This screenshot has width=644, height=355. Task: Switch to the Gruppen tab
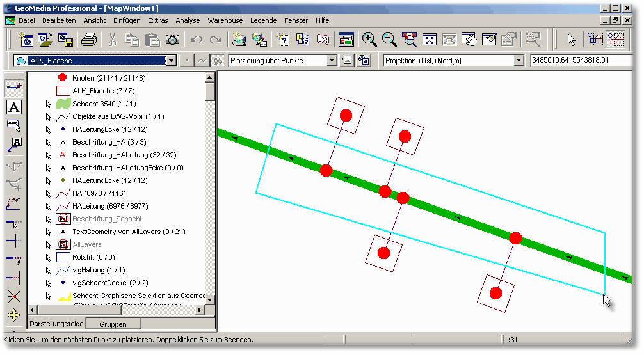(x=113, y=324)
